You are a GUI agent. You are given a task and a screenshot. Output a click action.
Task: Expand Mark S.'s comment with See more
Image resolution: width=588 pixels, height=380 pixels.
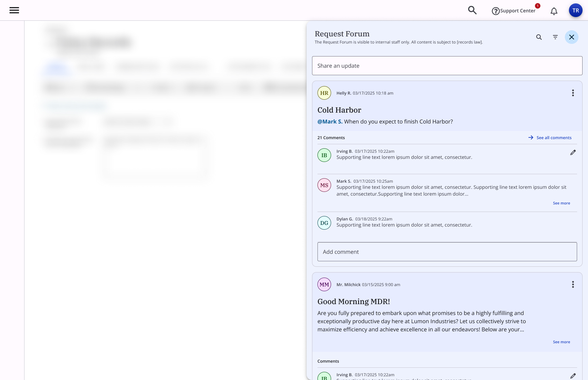pos(561,203)
